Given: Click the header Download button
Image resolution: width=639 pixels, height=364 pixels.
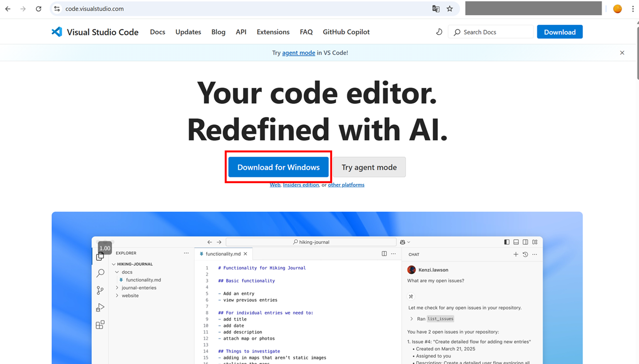Looking at the screenshot, I should coord(560,32).
